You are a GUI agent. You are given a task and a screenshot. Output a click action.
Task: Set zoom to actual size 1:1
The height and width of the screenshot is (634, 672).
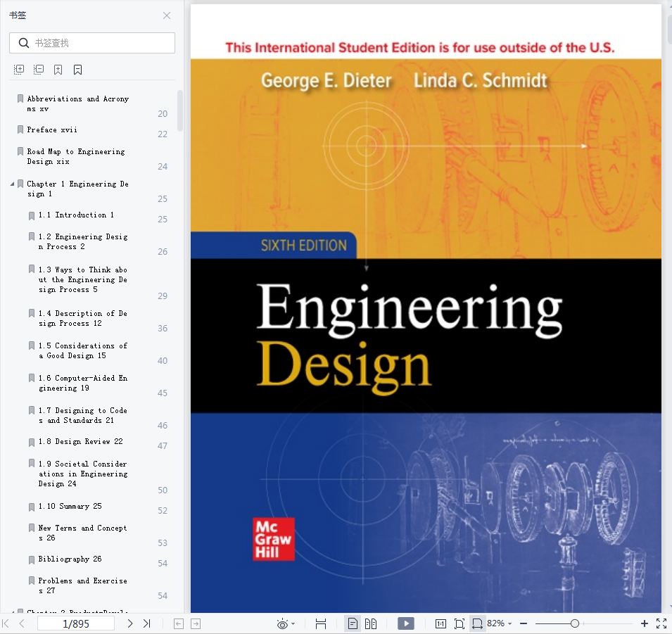point(440,623)
